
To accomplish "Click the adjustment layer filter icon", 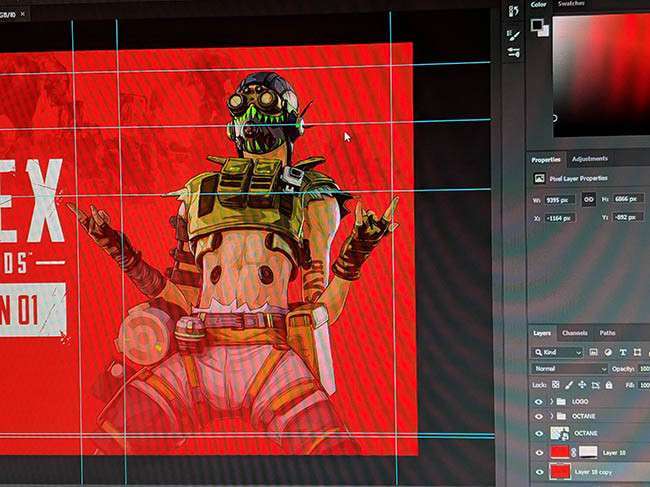I will 608,352.
